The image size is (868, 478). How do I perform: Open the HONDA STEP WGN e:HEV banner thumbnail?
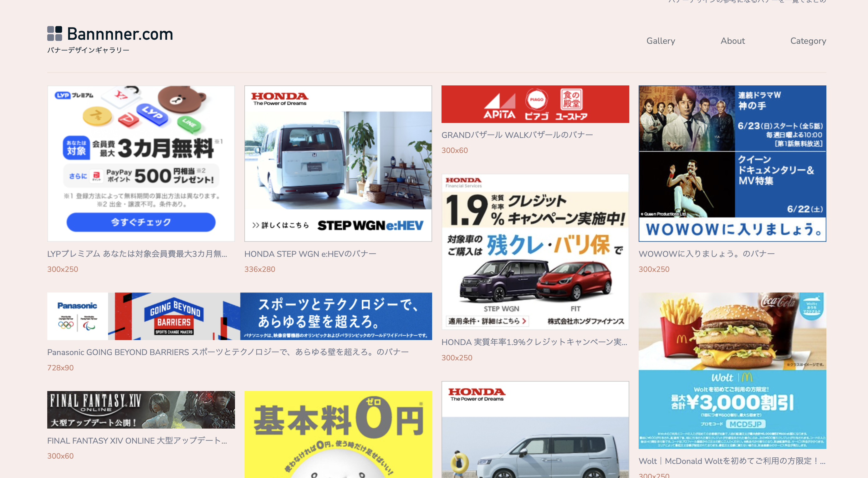point(338,163)
